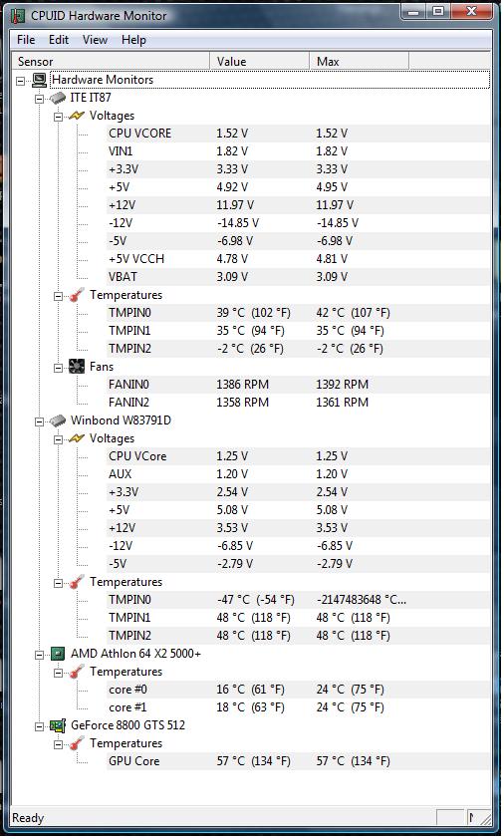This screenshot has height=840, width=504.
Task: Click the Ready status bar text
Action: [x=28, y=818]
